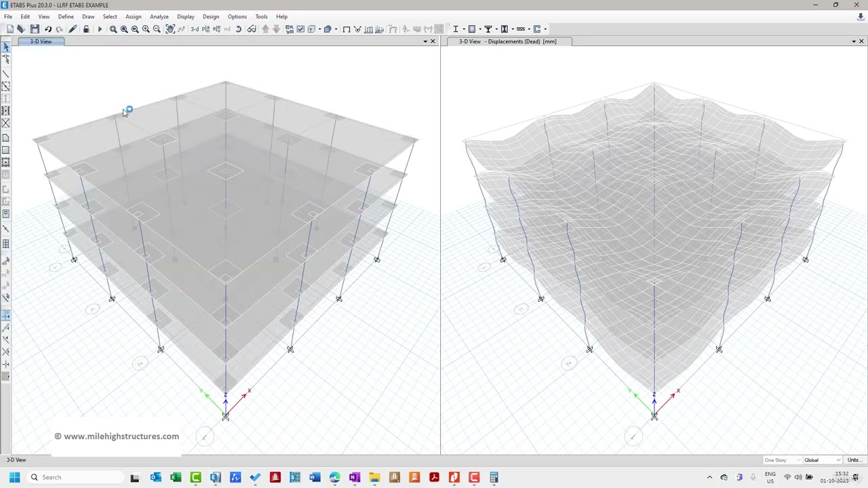The height and width of the screenshot is (488, 868).
Task: Select the Displacements (Dead) view tab
Action: (507, 41)
